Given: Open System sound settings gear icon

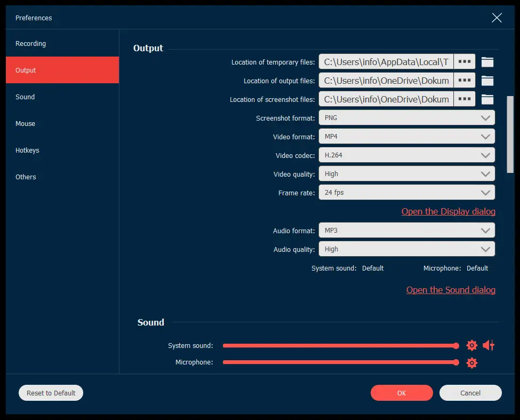Looking at the screenshot, I should [x=471, y=345].
